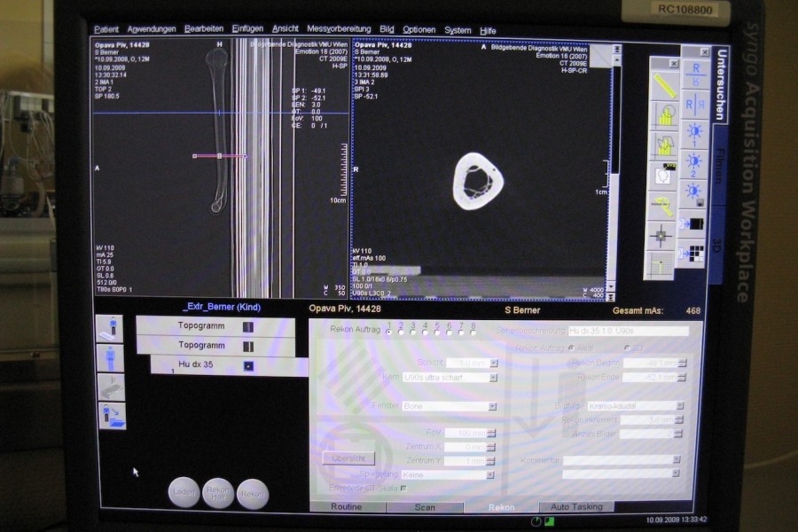Screen dimensions: 798x532
Task: Apply window preset 1 sun icon
Action: 694,133
